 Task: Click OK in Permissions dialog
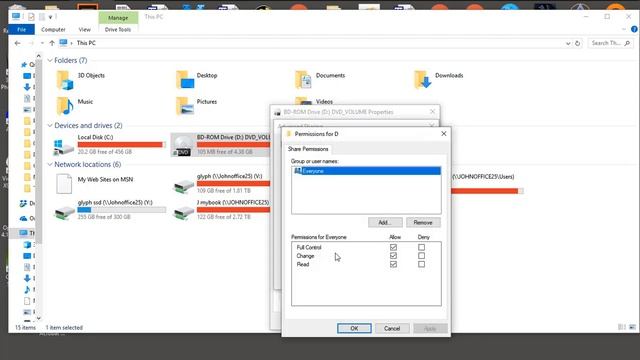tap(354, 328)
